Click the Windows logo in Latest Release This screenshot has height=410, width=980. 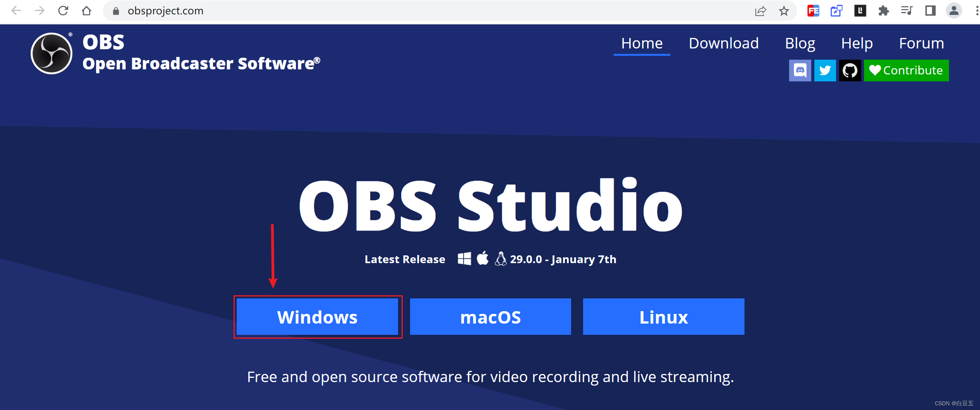click(464, 259)
